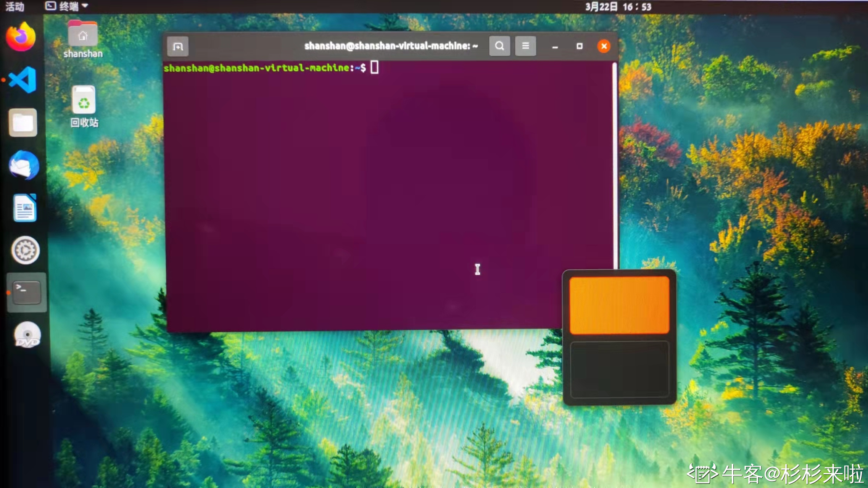Click the orange upper button on the touchpad overlay
This screenshot has height=488, width=868.
[619, 305]
